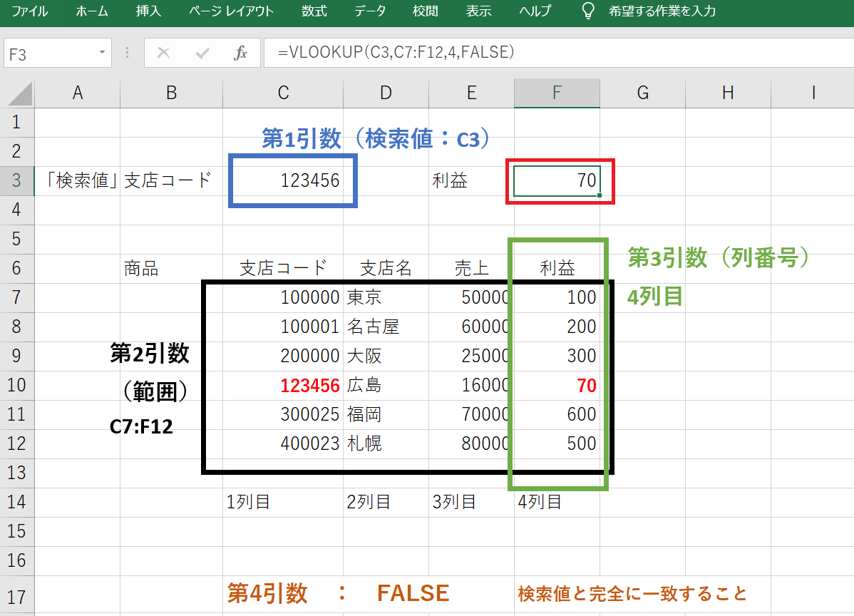Click the profit cell showing 600

coord(557,414)
